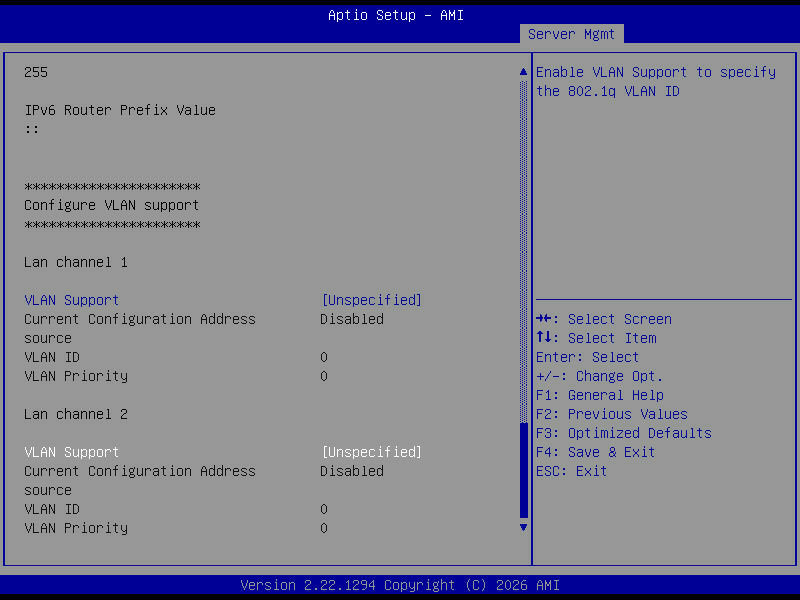Image resolution: width=800 pixels, height=600 pixels.
Task: Select the Server Mgmt tab
Action: (571, 34)
